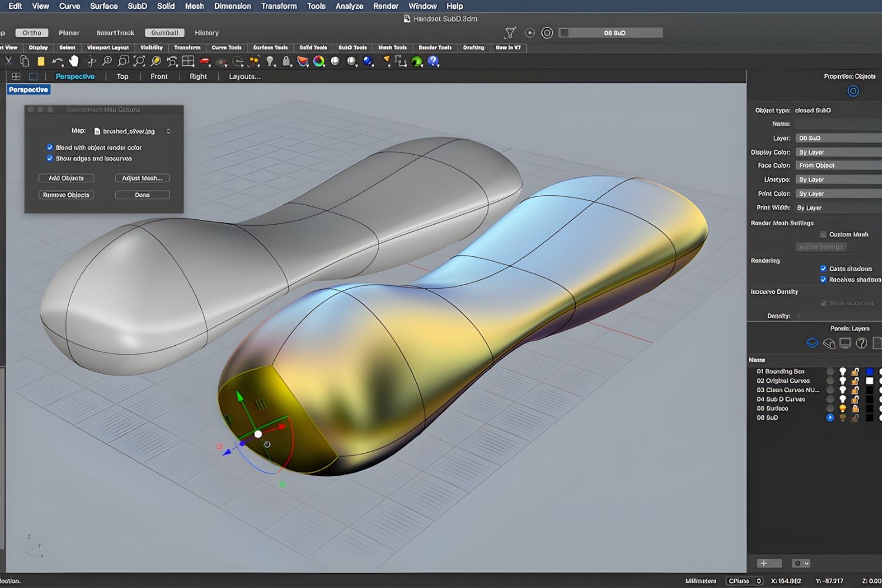Open the SubD menu
This screenshot has height=588, width=882.
point(136,6)
